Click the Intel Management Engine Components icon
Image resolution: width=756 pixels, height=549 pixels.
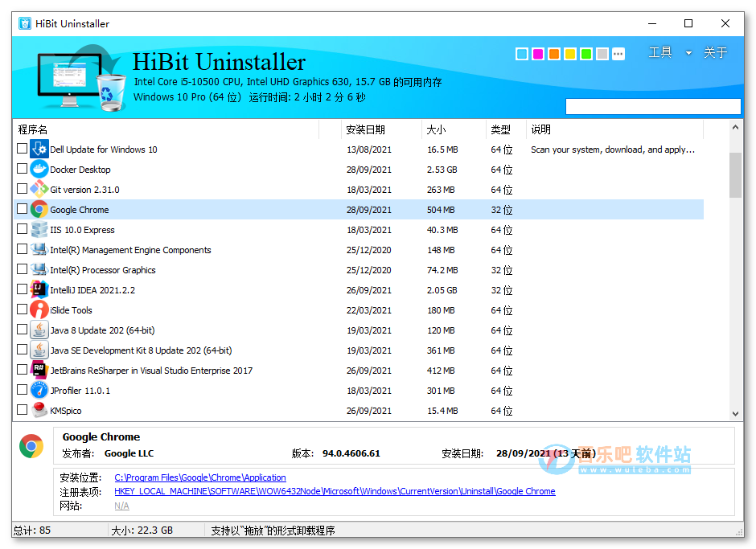pos(39,250)
